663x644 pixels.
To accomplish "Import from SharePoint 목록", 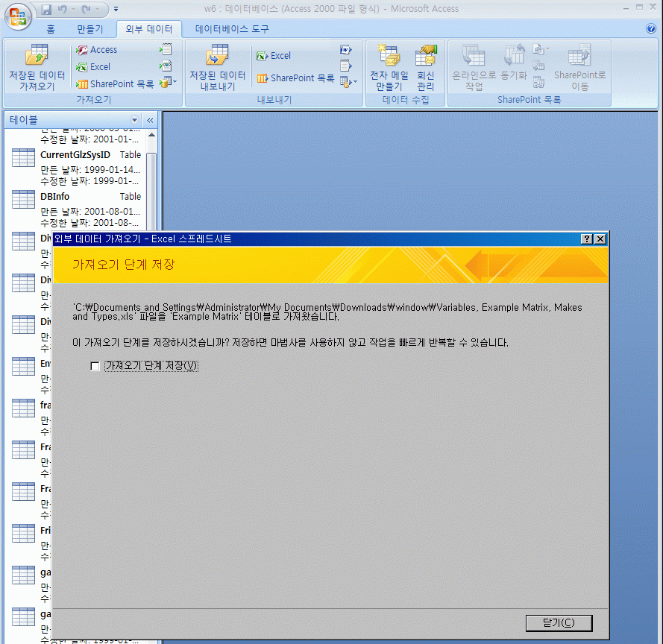I will [x=115, y=84].
